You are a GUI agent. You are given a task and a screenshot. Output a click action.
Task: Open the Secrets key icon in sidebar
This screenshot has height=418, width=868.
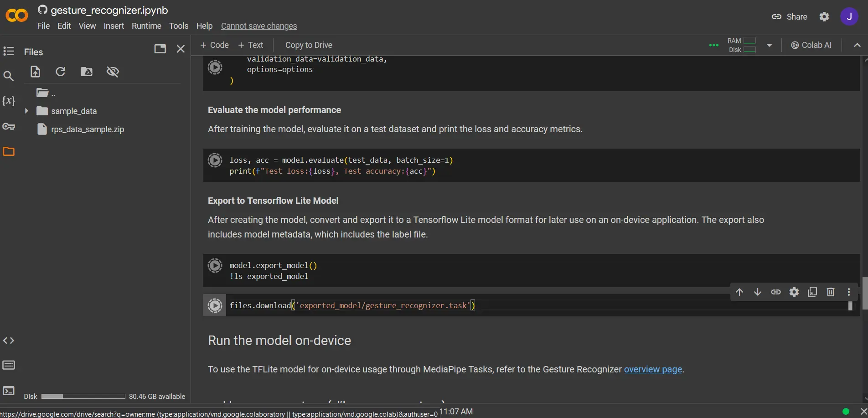9,126
